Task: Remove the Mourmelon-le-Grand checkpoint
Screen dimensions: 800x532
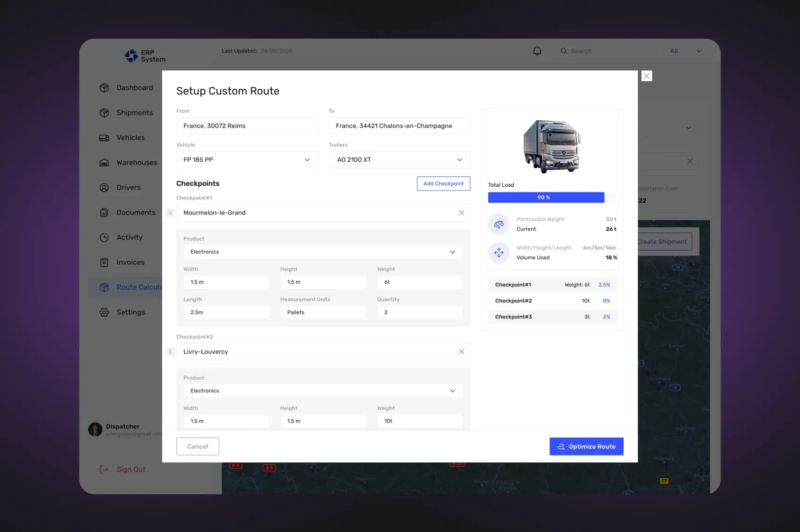Action: 461,213
